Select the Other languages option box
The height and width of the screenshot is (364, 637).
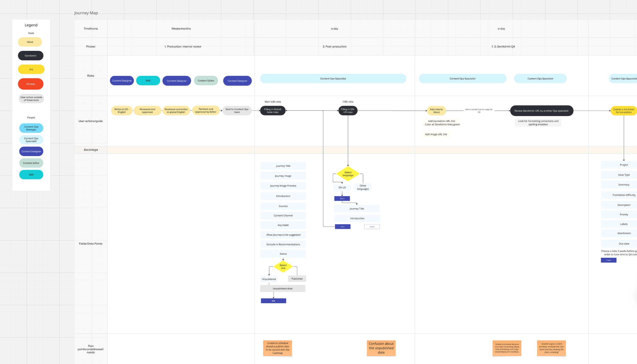[x=363, y=187]
